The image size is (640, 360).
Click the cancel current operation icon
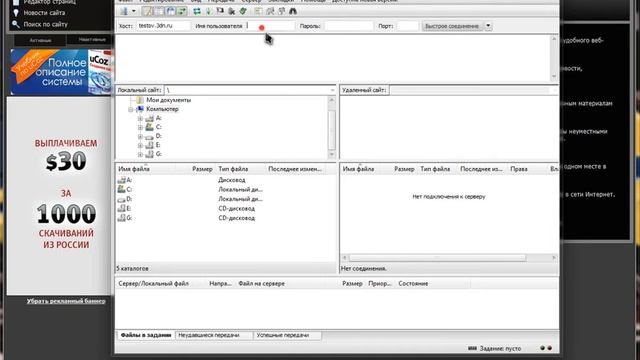(220, 11)
